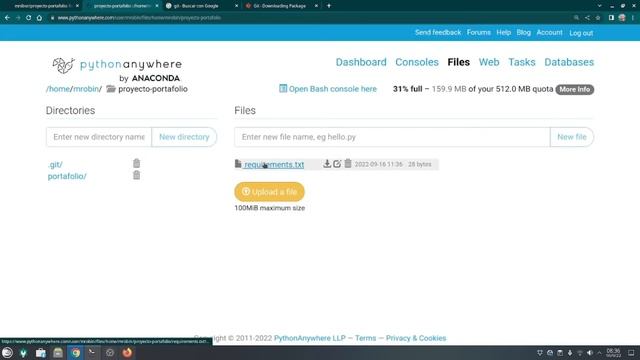This screenshot has height=360, width=640.
Task: Navigate to /home in the breadcrumb
Action: click(58, 89)
